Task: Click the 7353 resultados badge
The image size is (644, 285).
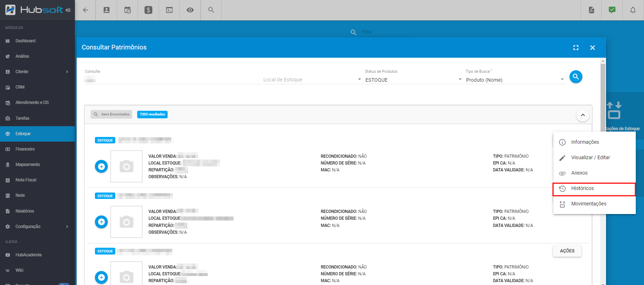Action: pyautogui.click(x=152, y=114)
